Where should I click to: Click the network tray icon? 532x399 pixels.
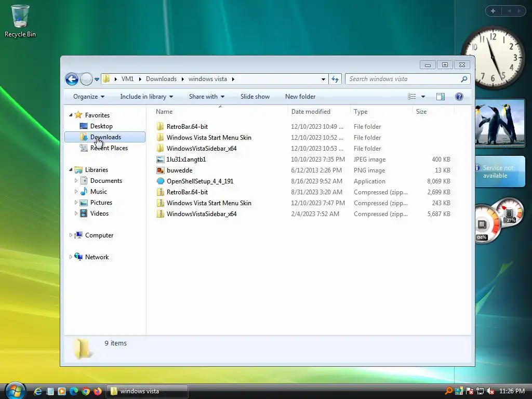click(480, 391)
